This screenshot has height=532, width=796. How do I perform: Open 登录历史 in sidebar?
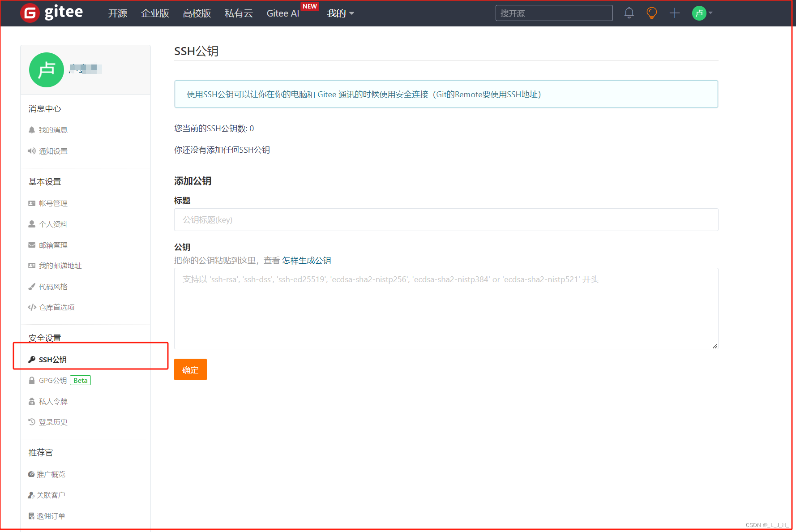pyautogui.click(x=53, y=422)
